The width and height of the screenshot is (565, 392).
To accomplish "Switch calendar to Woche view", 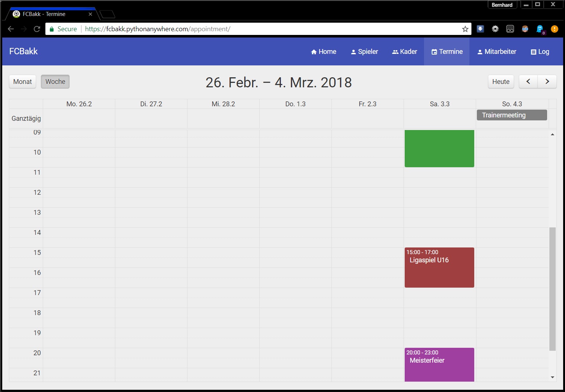I will coord(55,82).
